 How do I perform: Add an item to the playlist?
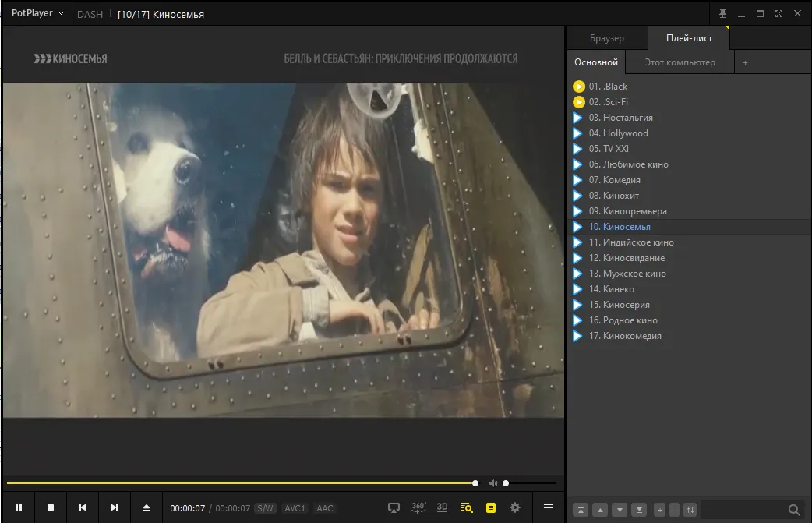(660, 510)
